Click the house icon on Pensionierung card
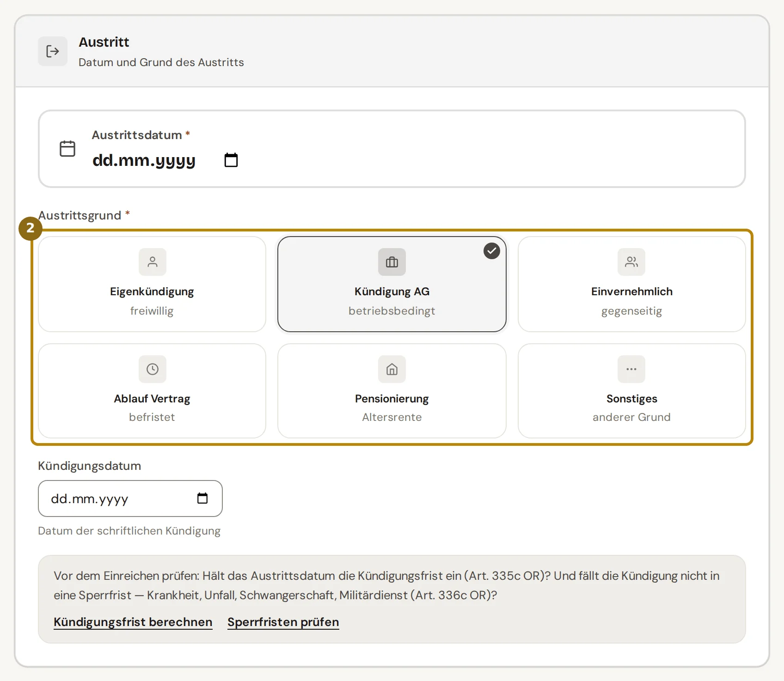 point(392,369)
